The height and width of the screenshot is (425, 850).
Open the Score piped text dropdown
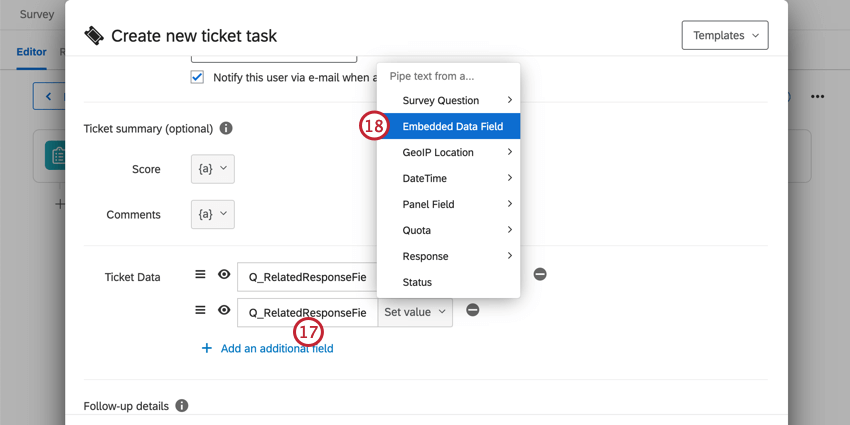point(212,169)
